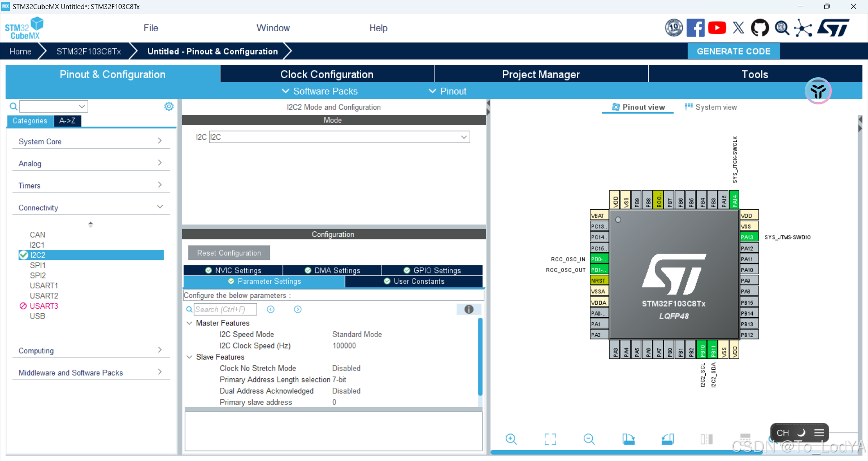Click the Reset Configuration button
Screen dimensions: 868x461
click(229, 253)
